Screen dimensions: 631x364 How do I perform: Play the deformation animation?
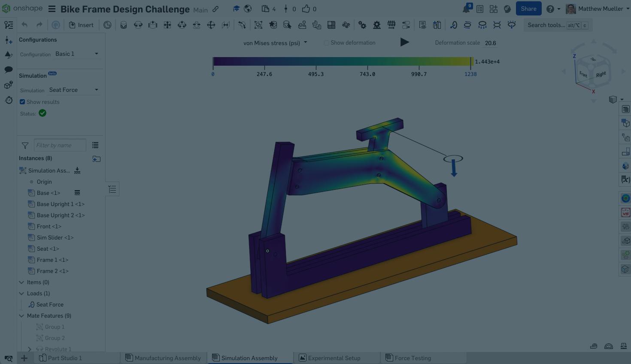pyautogui.click(x=404, y=42)
